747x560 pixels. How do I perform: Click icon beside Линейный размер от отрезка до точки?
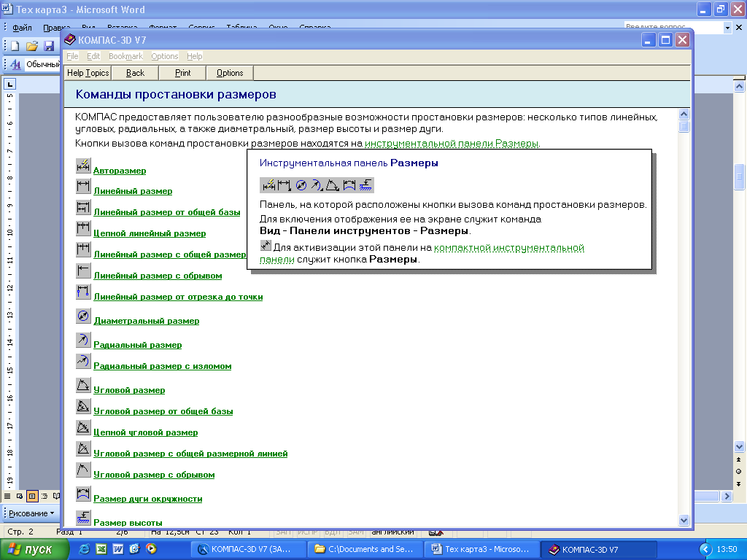point(83,292)
